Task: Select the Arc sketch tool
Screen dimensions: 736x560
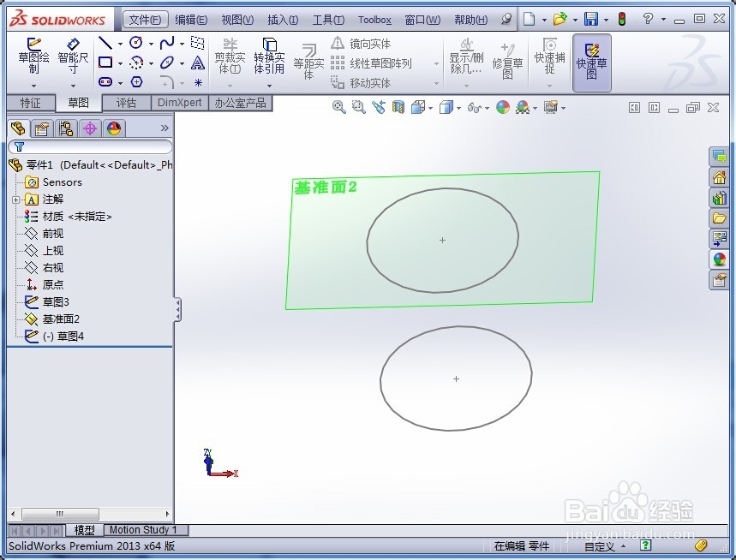Action: click(x=136, y=63)
